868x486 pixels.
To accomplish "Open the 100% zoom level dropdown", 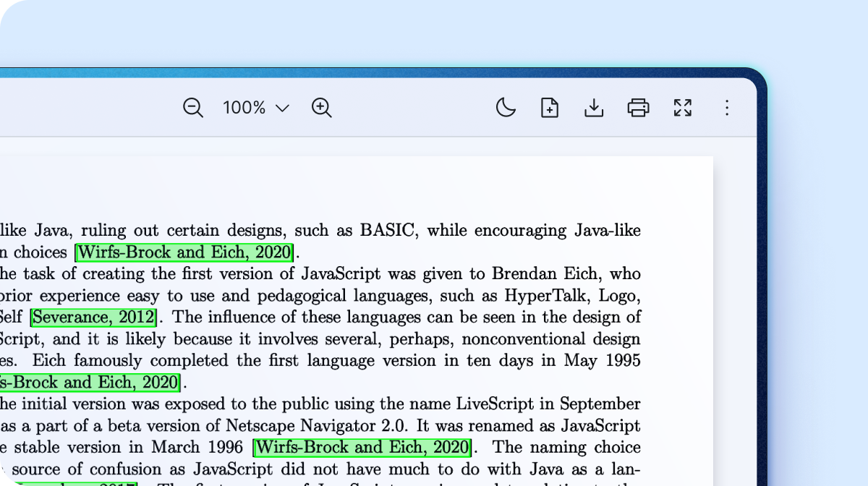I will 256,108.
